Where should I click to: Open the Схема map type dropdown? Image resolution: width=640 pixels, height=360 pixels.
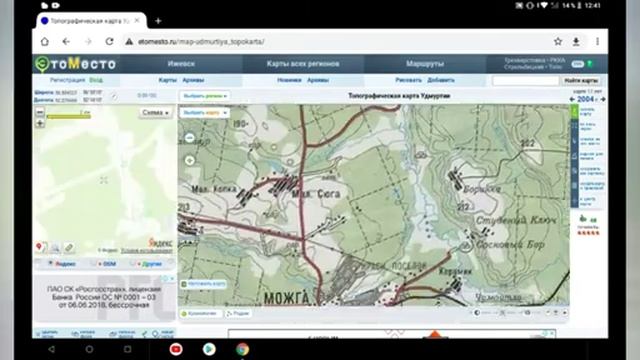coord(155,113)
